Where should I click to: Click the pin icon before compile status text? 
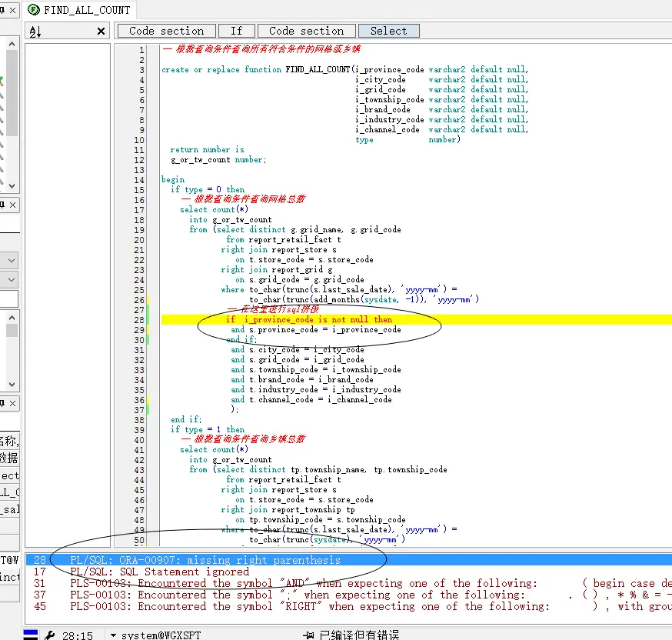(308, 635)
